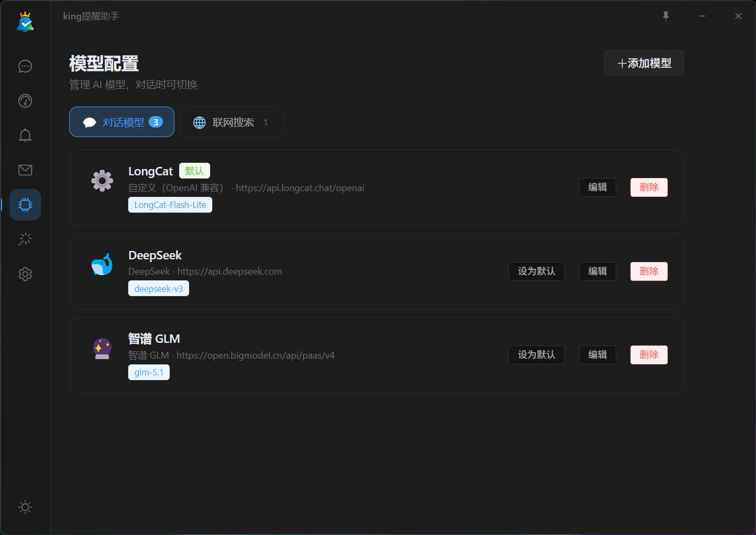The height and width of the screenshot is (535, 756).
Task: Open the sparkle effects sidebar icon
Action: point(25,239)
